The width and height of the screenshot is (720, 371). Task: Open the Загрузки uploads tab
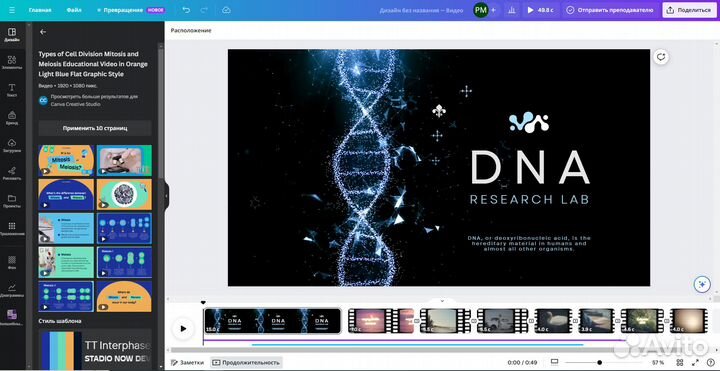12,145
